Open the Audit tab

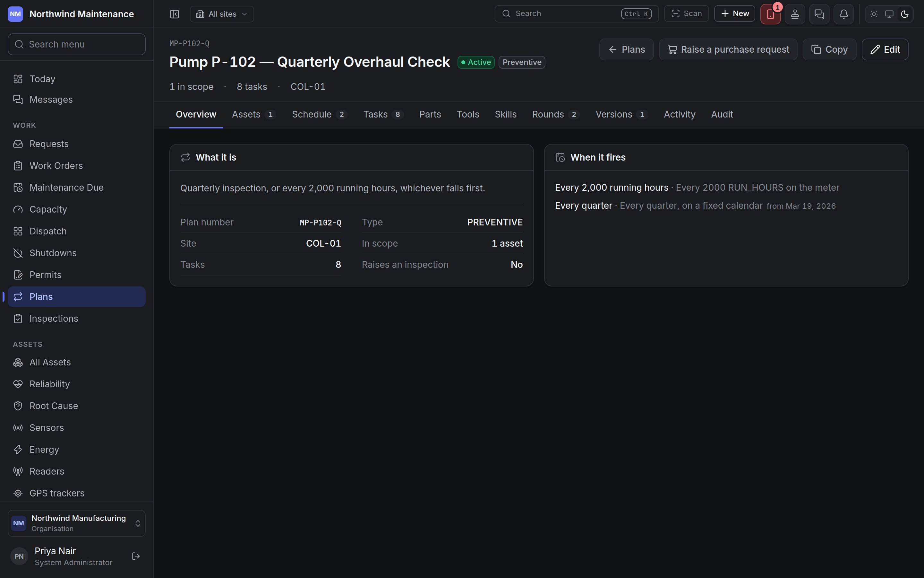click(722, 114)
